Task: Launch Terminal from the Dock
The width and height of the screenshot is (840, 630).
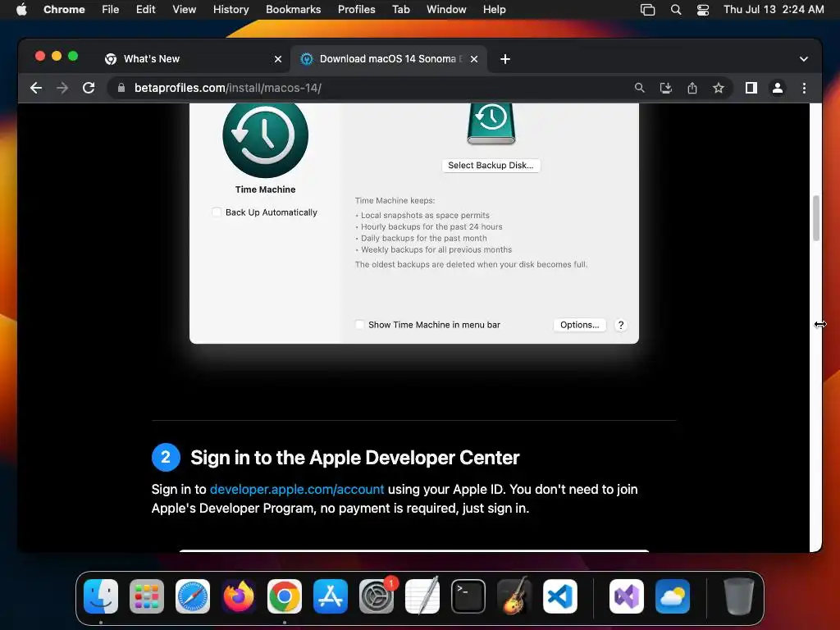Action: coord(468,596)
